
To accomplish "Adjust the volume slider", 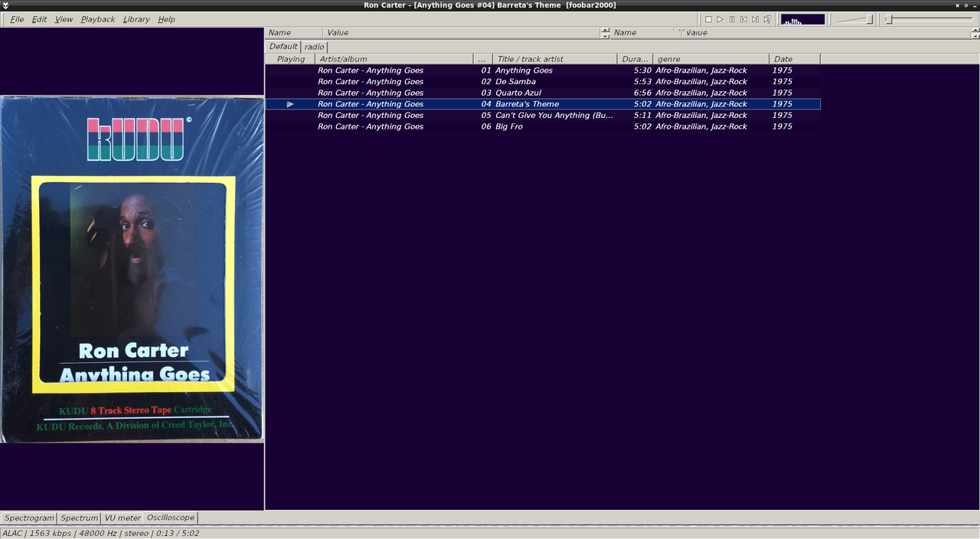I will [x=854, y=19].
